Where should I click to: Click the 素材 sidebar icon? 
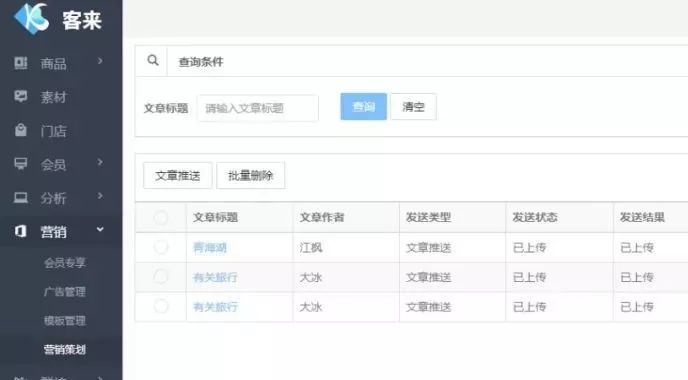pyautogui.click(x=21, y=96)
